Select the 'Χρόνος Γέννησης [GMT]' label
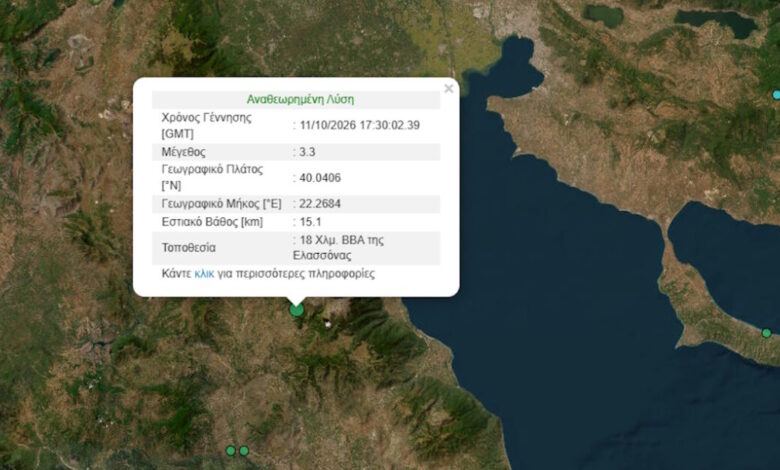Viewport: 780px width, 470px height. tap(206, 125)
